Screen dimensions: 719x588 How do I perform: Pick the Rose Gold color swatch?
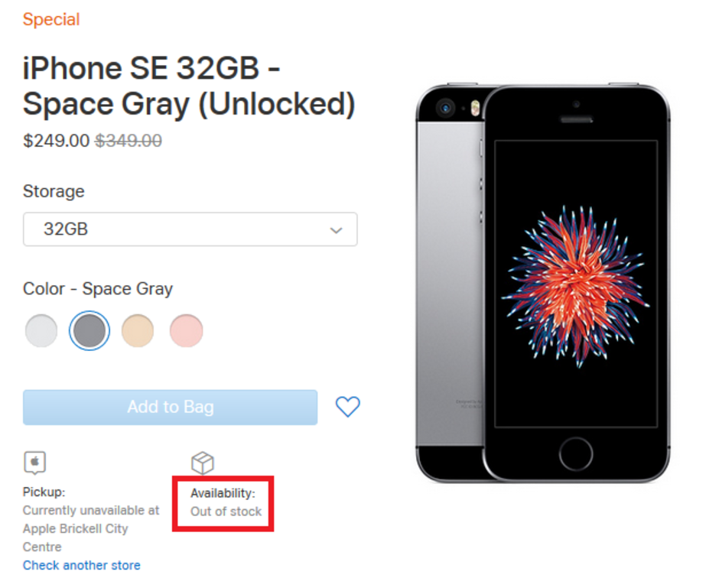pos(186,331)
